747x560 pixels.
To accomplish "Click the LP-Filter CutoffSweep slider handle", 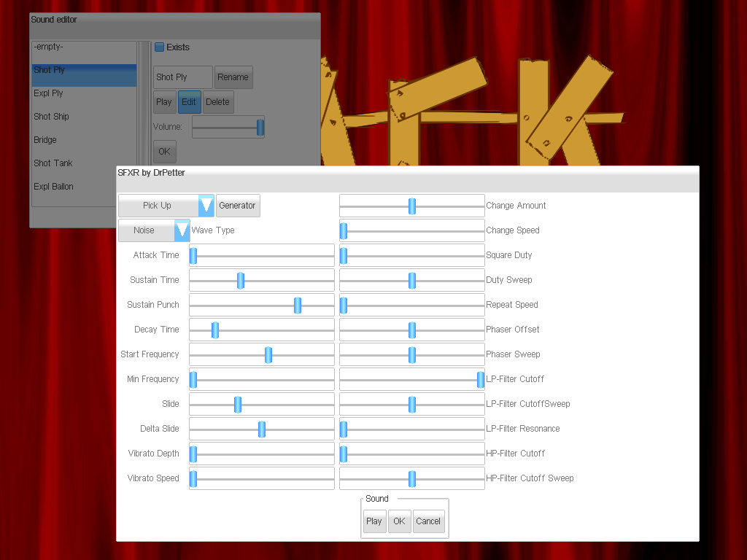I will point(412,404).
